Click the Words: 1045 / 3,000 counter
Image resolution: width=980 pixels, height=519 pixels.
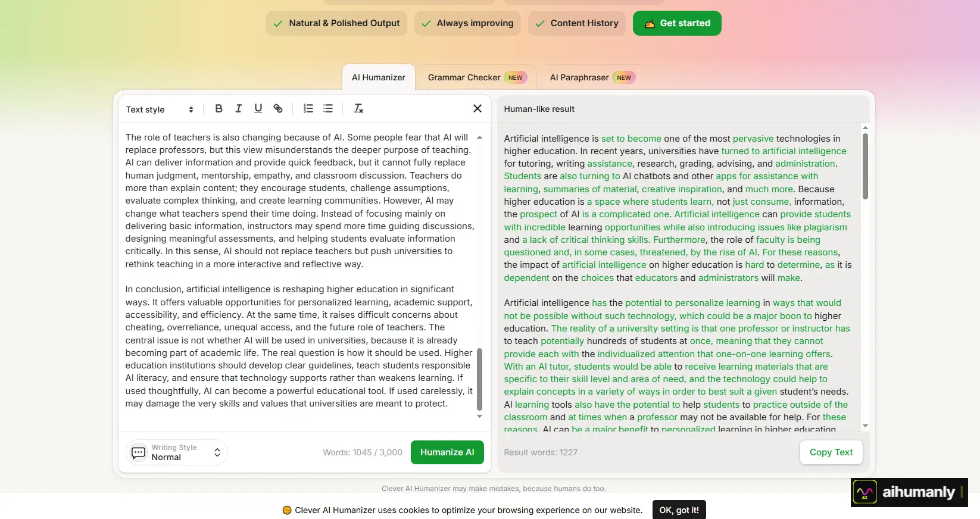tap(363, 452)
